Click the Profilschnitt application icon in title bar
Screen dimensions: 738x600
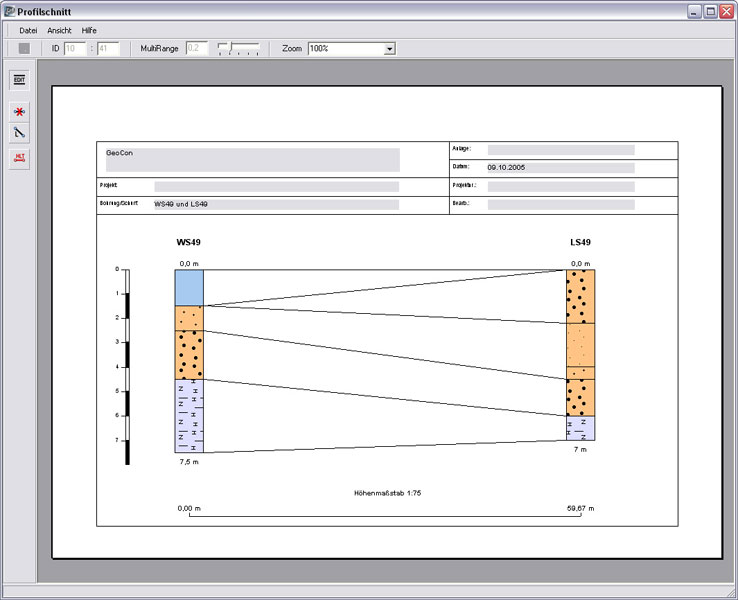[x=9, y=10]
